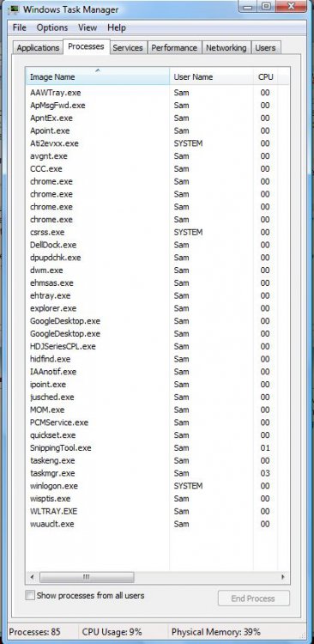Open the View menu
The image size is (314, 644).
tap(88, 27)
